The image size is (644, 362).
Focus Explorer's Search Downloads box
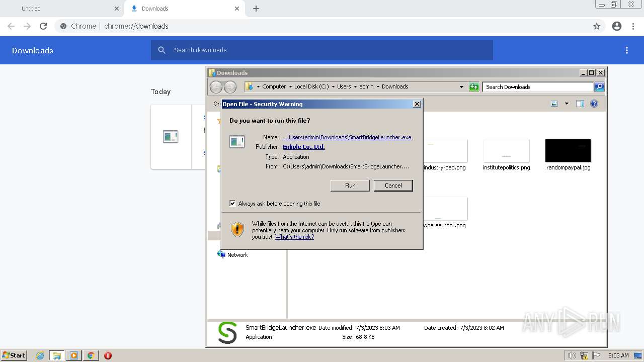coord(538,87)
